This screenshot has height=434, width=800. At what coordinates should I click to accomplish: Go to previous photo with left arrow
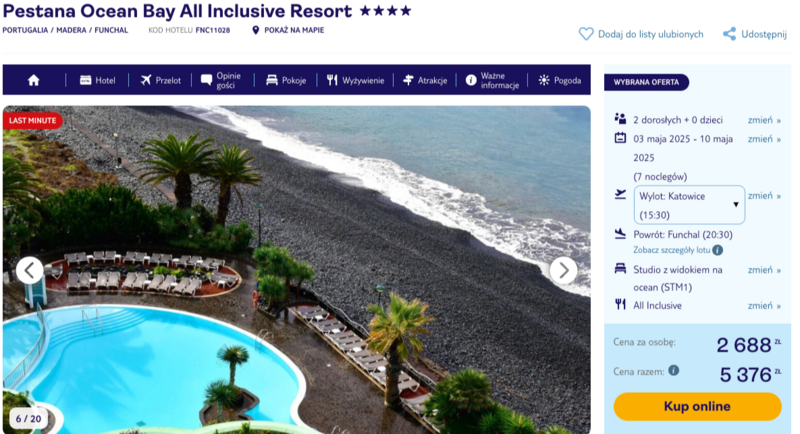30,270
